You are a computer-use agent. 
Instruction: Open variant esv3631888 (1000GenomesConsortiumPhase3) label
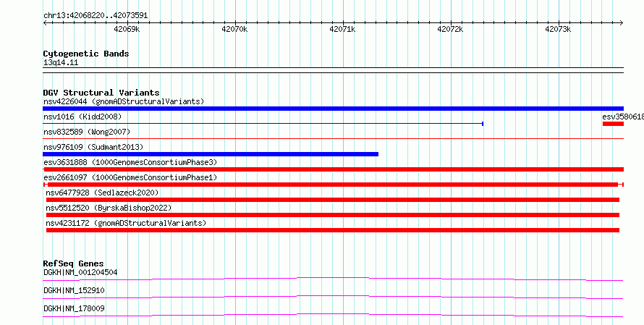(x=130, y=162)
